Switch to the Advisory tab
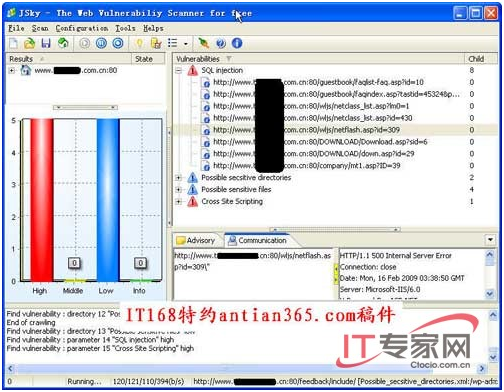Screen dimensions: 504x392 (196, 240)
